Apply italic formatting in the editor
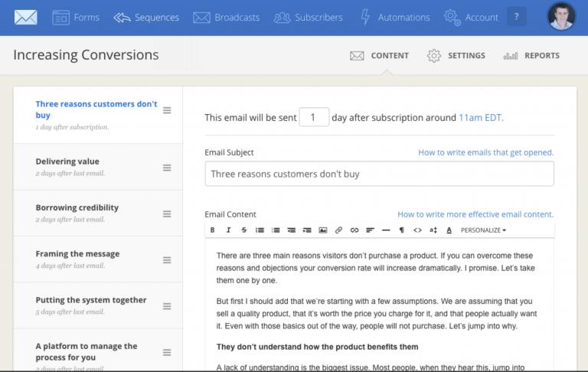The width and height of the screenshot is (588, 372). tap(229, 230)
